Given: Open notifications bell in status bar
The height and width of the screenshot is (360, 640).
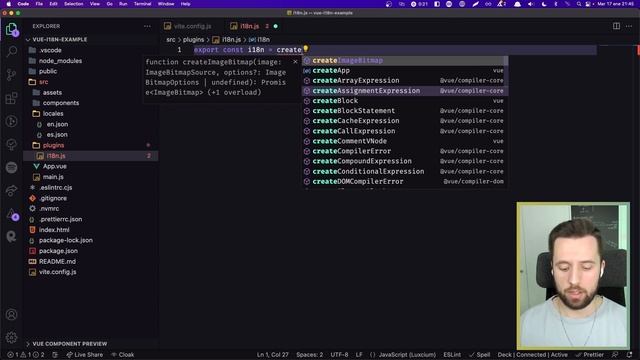Looking at the screenshot, I should point(629,355).
